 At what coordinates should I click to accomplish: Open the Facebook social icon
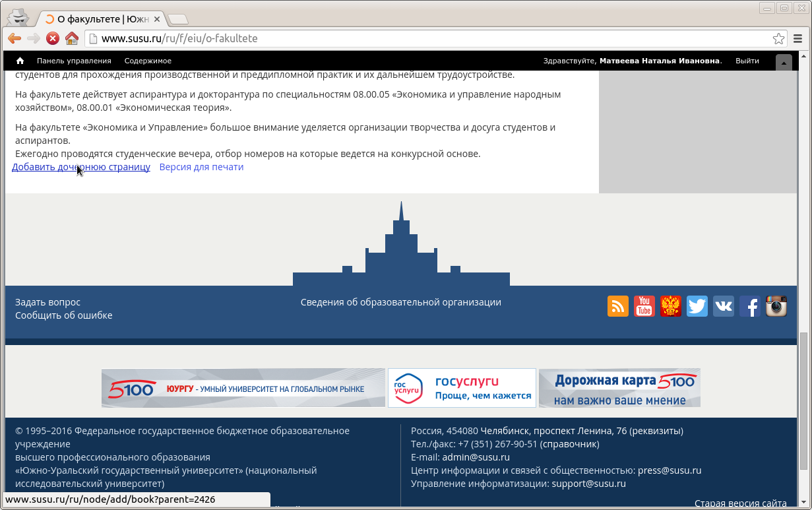tap(750, 306)
